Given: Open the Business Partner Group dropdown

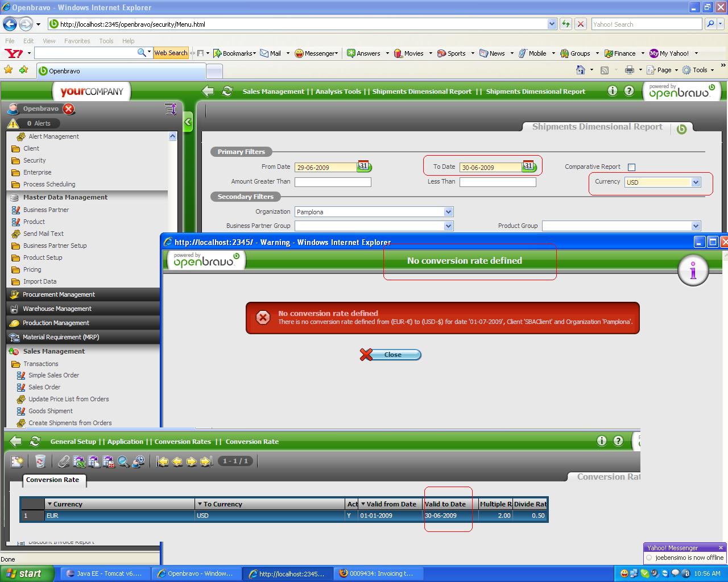Looking at the screenshot, I should [448, 226].
